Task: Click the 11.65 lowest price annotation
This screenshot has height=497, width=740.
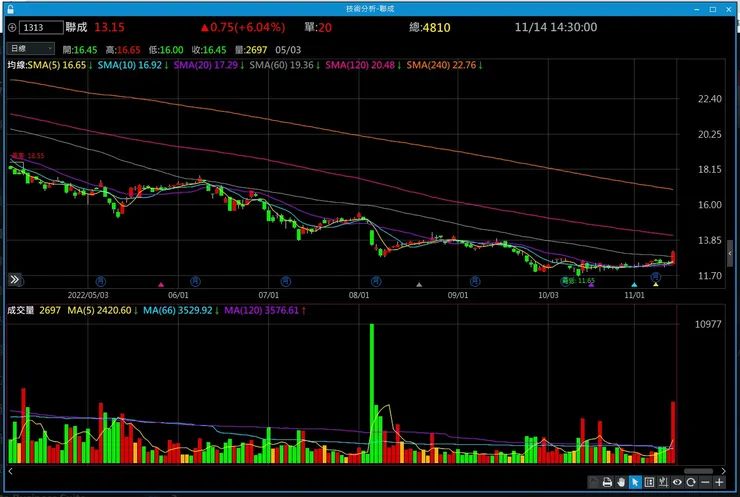Action: 578,281
